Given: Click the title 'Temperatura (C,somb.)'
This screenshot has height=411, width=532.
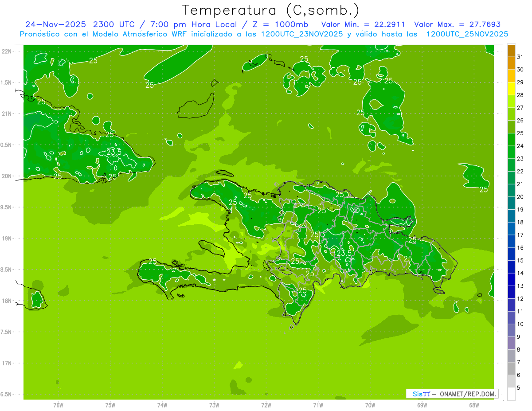Looking at the screenshot, I should pyautogui.click(x=270, y=10).
